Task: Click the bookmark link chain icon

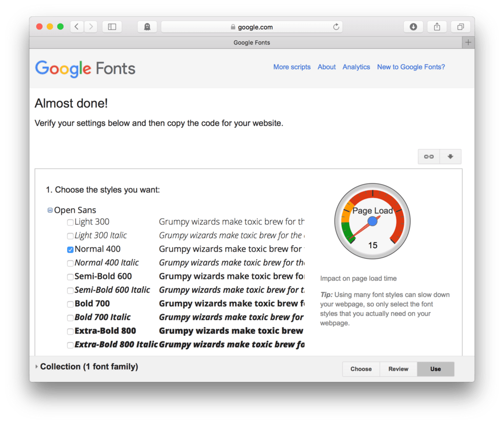Action: (429, 157)
